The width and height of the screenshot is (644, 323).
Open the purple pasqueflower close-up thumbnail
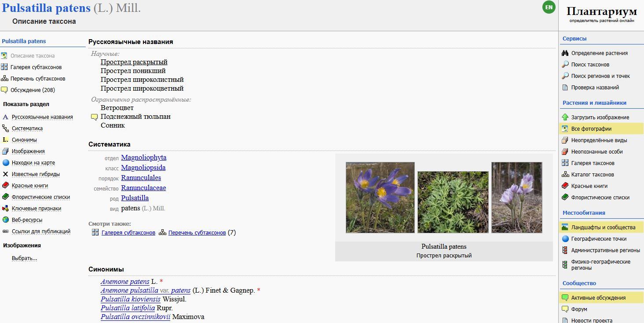pos(380,198)
